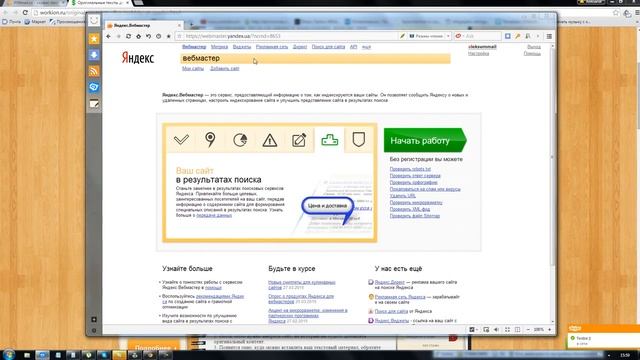
Task: Click the browser back arrow
Action: pyautogui.click(x=109, y=36)
